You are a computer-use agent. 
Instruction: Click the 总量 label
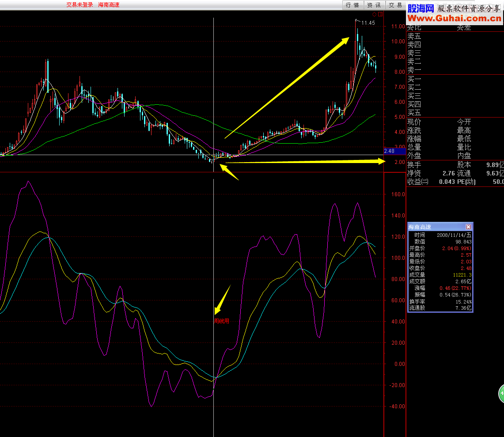tap(414, 147)
